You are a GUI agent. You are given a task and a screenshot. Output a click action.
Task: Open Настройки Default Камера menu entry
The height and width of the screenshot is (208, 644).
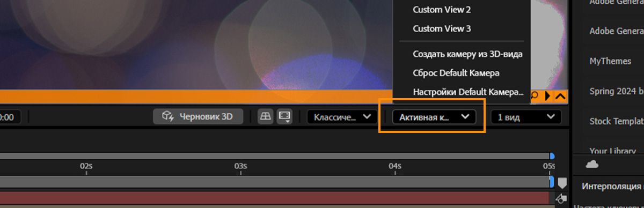tap(467, 92)
